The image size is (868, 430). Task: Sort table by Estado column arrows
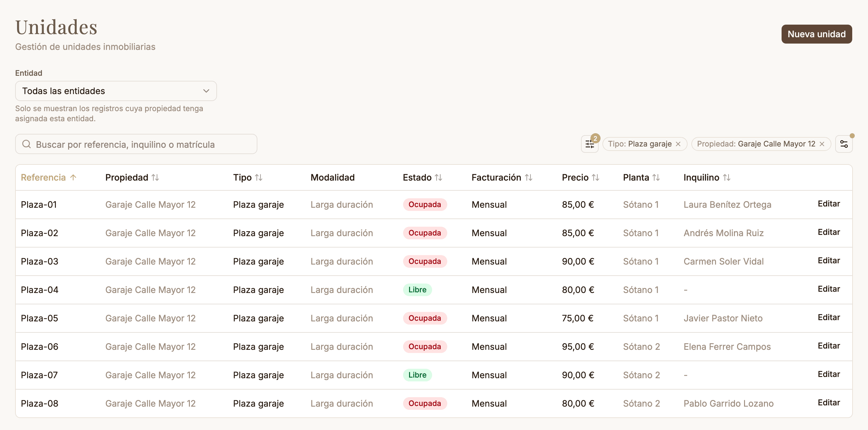point(438,177)
